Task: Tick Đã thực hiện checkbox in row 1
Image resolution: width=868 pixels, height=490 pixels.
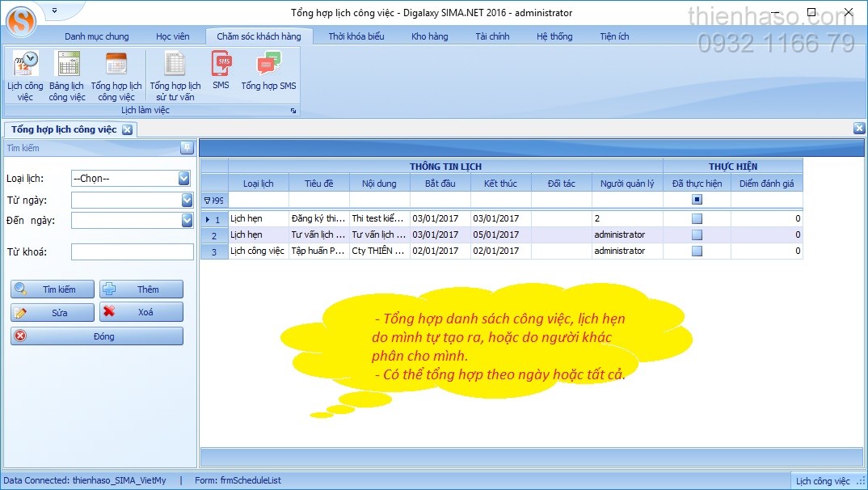Action: [697, 218]
